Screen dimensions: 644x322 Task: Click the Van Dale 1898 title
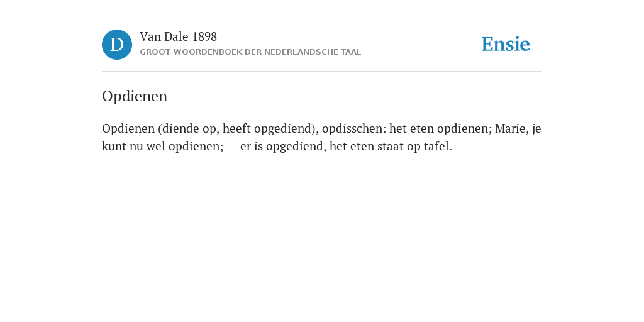178,37
